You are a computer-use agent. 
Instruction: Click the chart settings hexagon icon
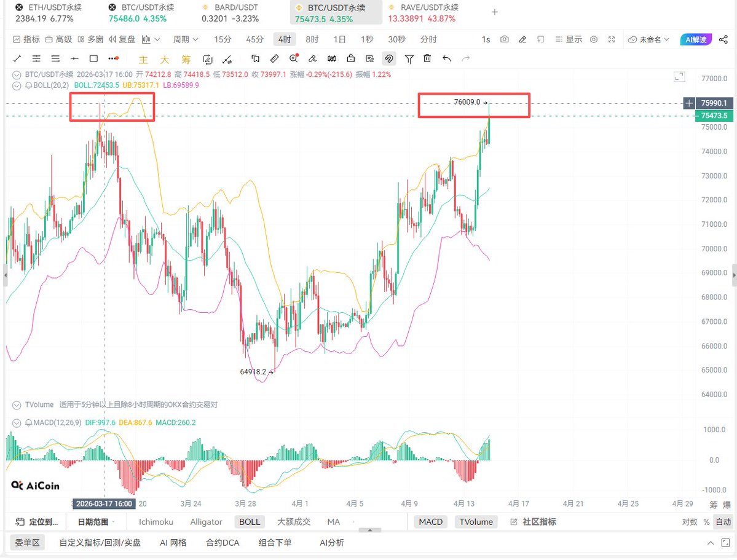[594, 39]
